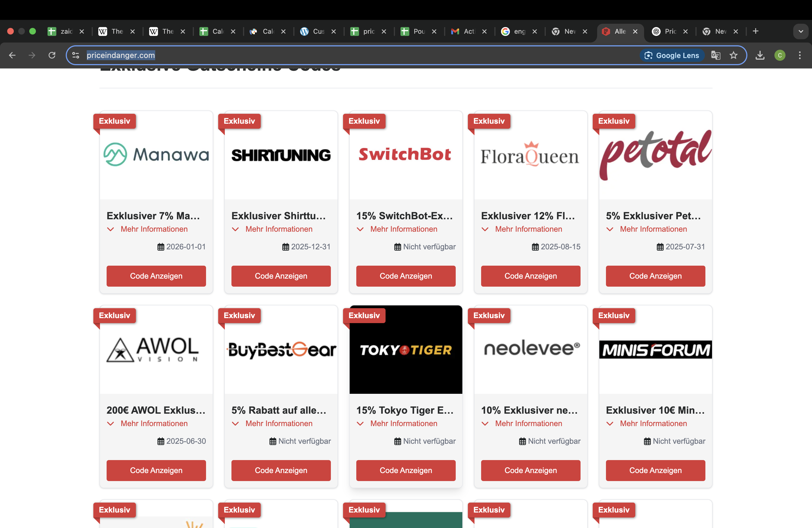812x528 pixels.
Task: Open the Chrome three-dot menu
Action: [x=800, y=55]
